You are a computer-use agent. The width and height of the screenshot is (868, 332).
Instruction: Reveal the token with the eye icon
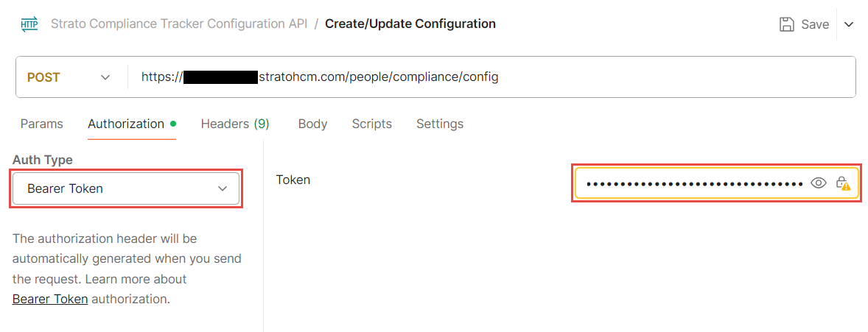818,183
